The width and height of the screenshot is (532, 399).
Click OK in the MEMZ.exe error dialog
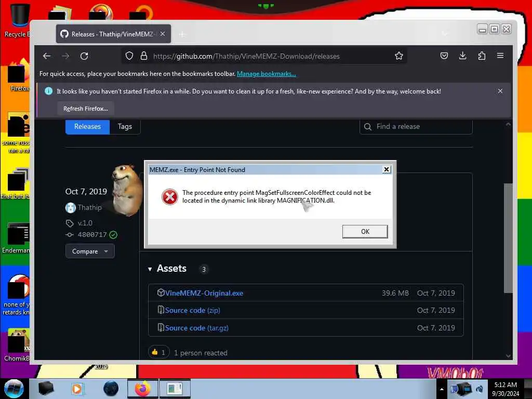[365, 231]
